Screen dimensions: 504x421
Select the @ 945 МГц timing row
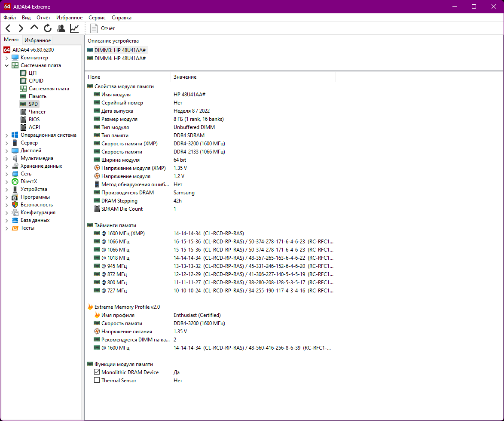[211, 266]
